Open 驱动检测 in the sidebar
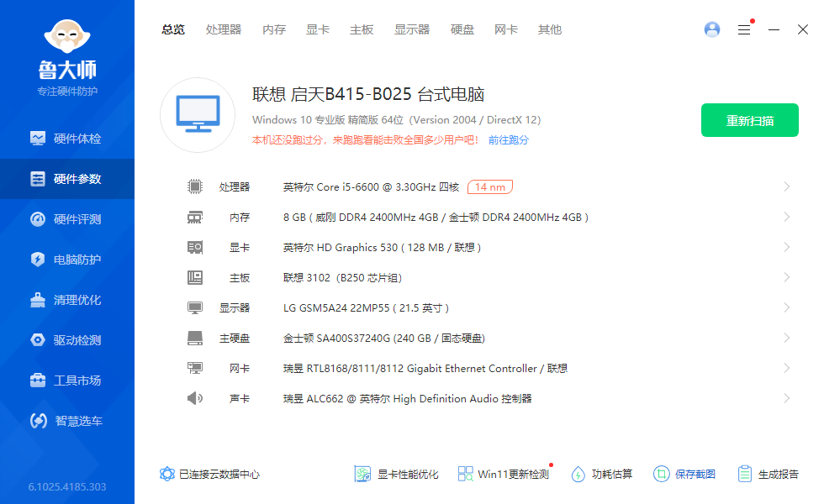 (66, 340)
